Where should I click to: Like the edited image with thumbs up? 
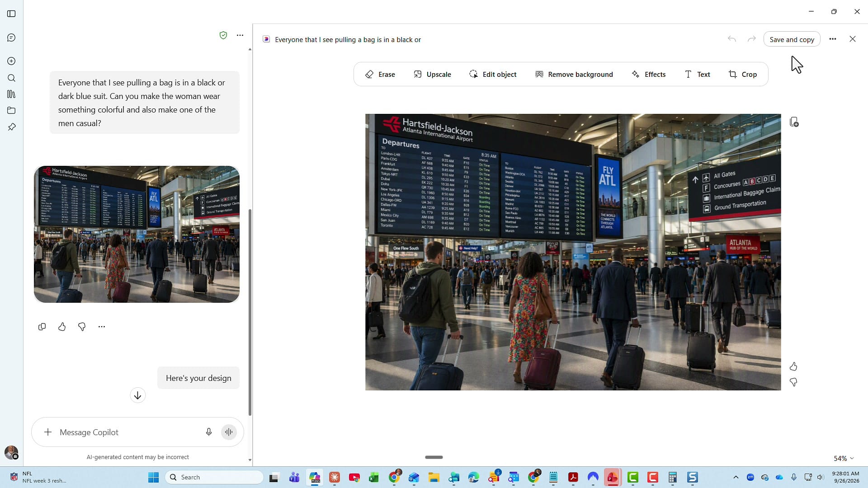point(793,366)
